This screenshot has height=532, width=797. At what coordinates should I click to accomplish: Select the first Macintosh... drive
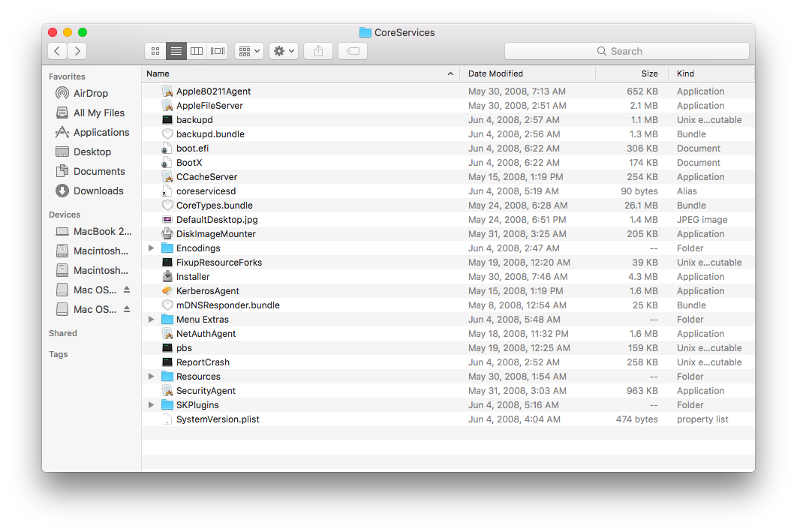coord(91,251)
